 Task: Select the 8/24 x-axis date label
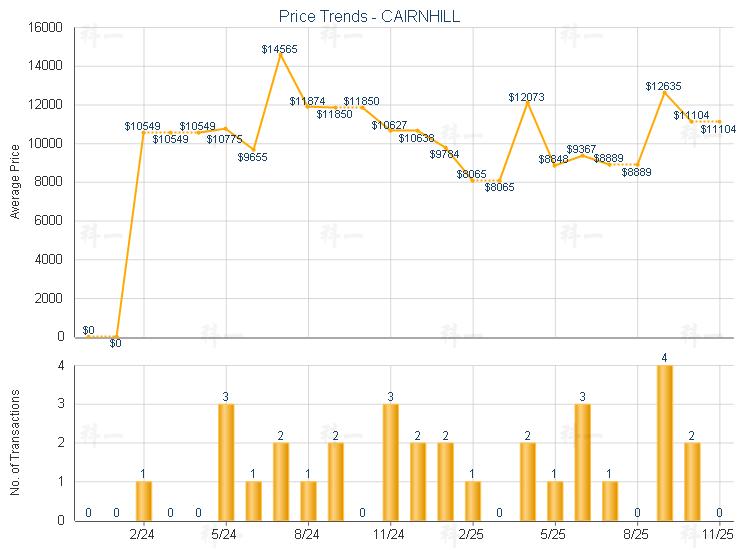308,535
